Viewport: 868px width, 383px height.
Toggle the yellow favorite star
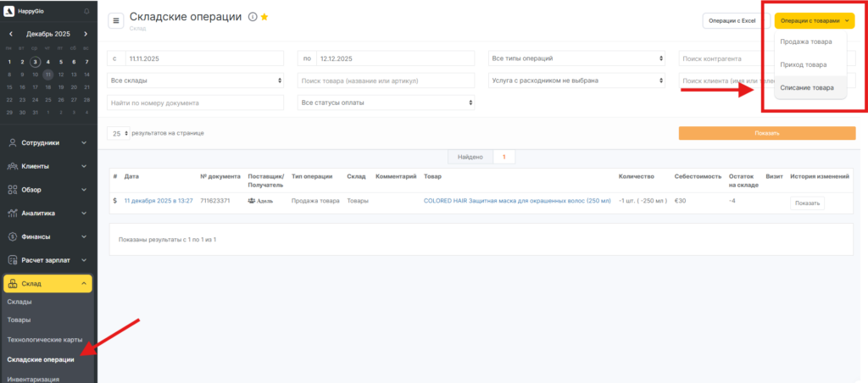pos(264,17)
